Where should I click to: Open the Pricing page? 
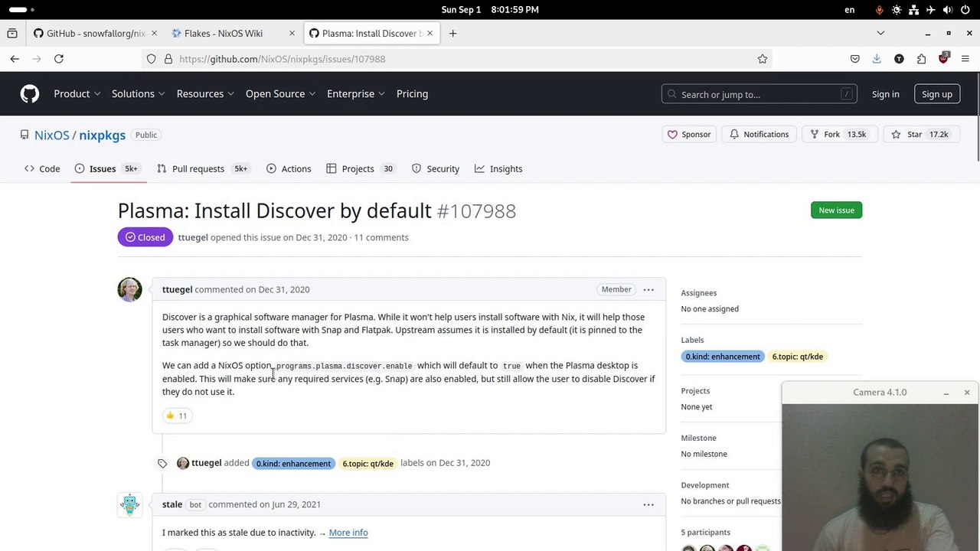pyautogui.click(x=412, y=94)
